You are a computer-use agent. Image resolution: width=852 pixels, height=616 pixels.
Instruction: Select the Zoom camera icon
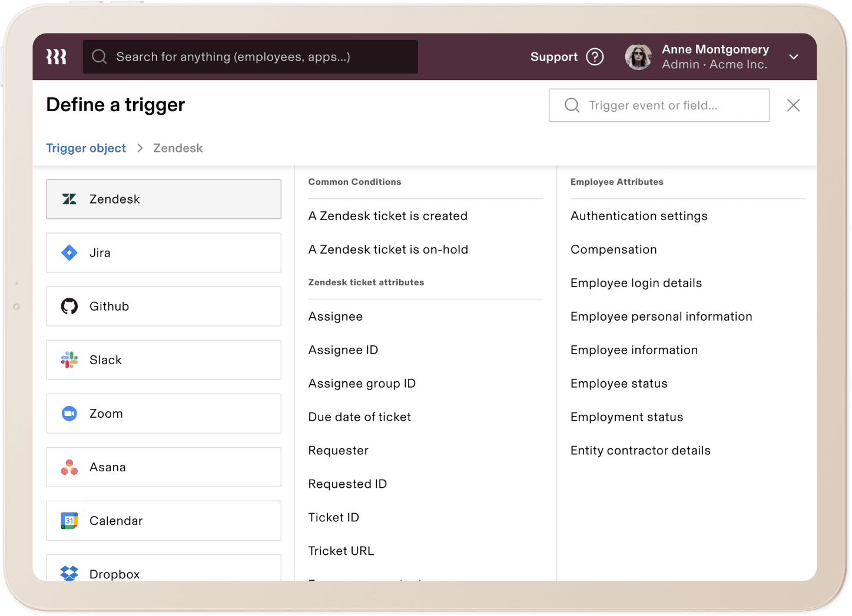click(x=69, y=413)
